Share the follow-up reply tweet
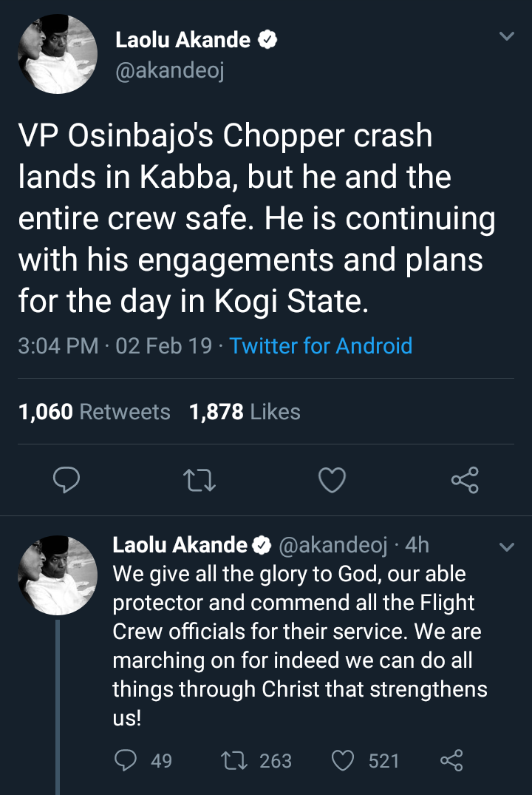The image size is (532, 795). (451, 760)
